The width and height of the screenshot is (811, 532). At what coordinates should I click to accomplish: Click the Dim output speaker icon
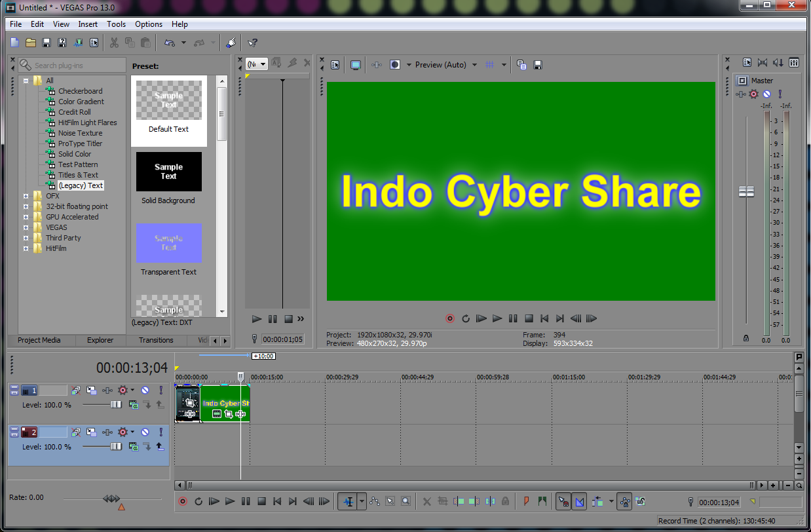[778, 63]
